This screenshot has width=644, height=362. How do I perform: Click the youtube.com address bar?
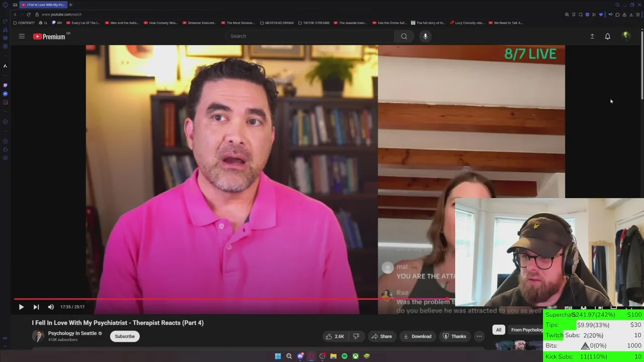tap(61, 15)
